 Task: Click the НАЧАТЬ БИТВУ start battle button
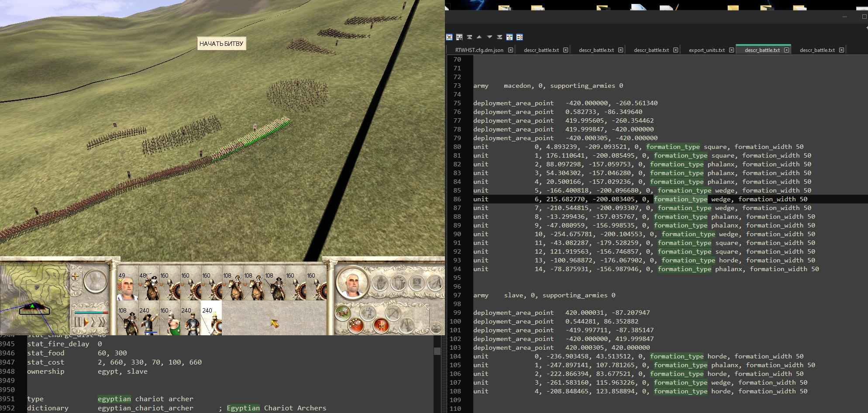pos(221,44)
